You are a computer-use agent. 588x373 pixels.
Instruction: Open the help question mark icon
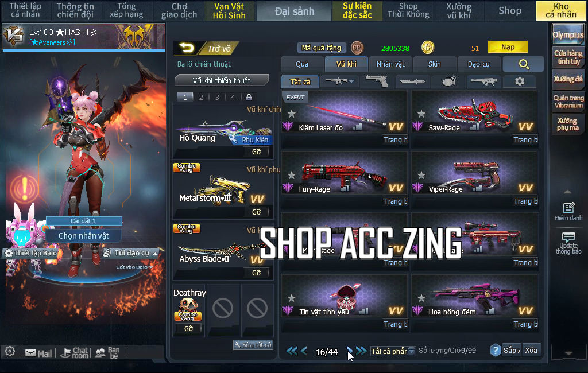(x=495, y=351)
